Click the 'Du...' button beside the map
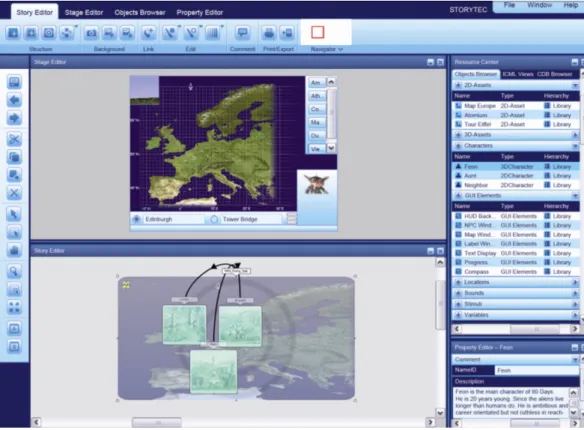 (x=316, y=136)
